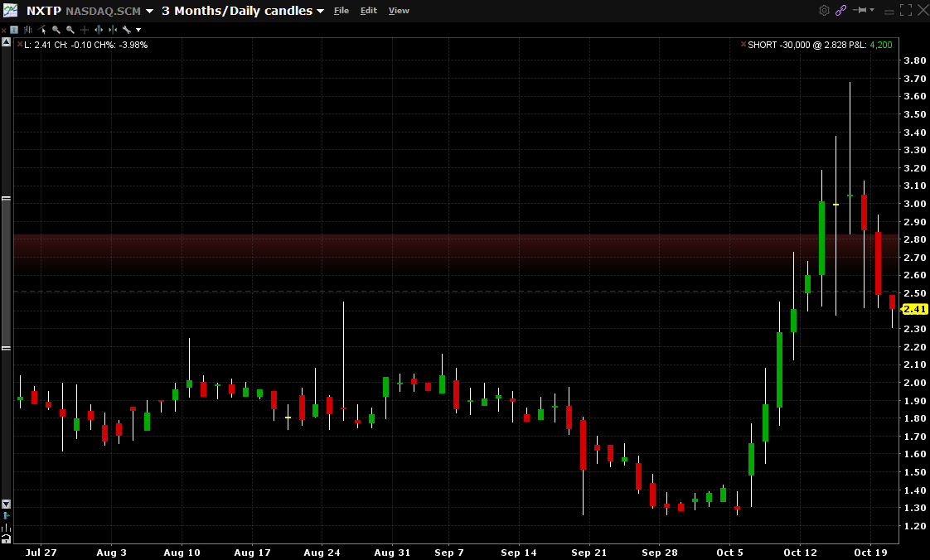Click the Oct 12 date axis label
This screenshot has height=560, width=930.
point(800,553)
